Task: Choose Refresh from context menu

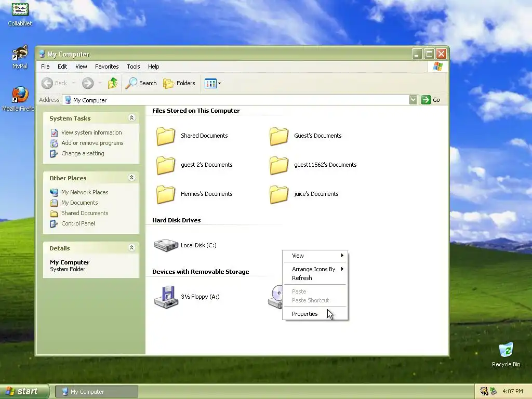Action: click(315, 278)
